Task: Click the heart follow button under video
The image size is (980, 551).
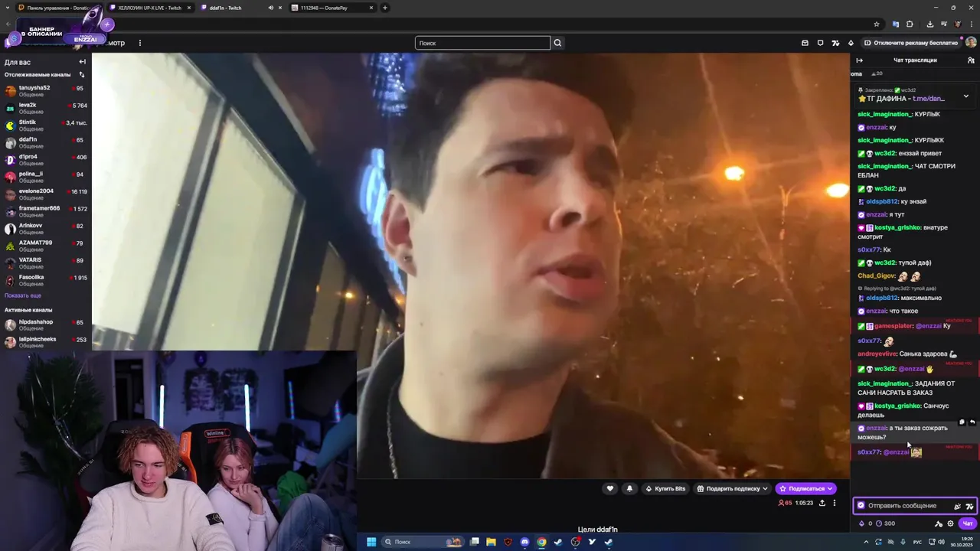Action: 610,488
